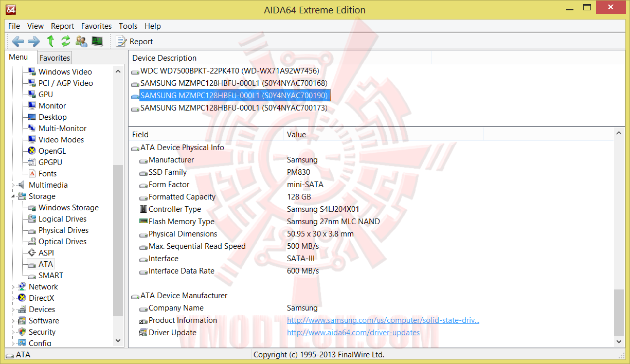The image size is (630, 364).
Task: Refresh the page with green arrows icon
Action: click(66, 41)
